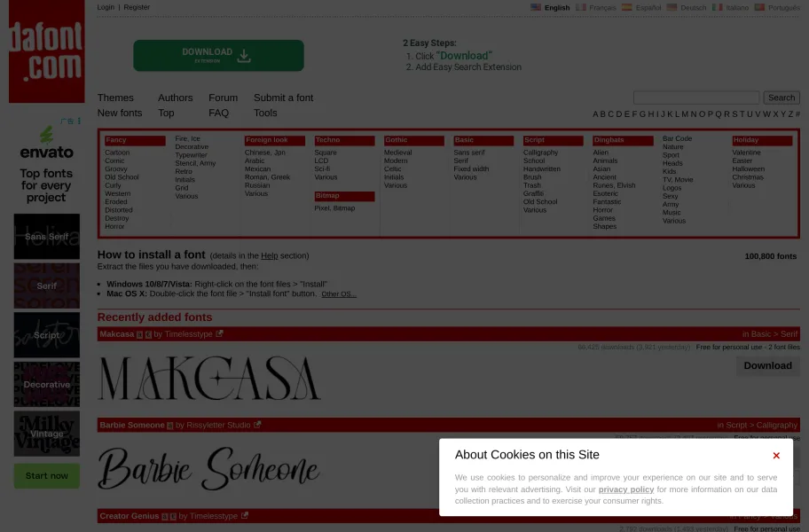This screenshot has height=532, width=809.
Task: Open the Authors page
Action: pyautogui.click(x=176, y=98)
